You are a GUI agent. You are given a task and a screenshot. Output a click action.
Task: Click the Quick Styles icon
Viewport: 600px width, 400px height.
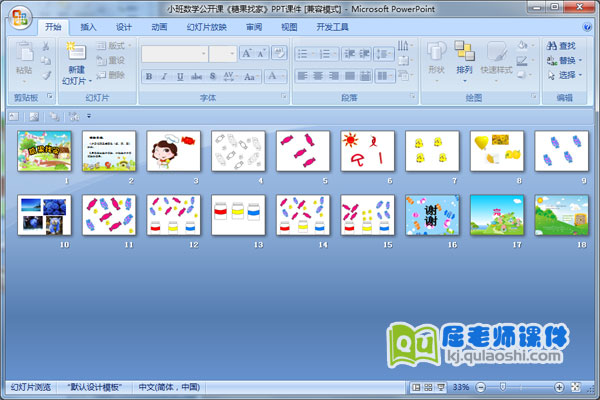pyautogui.click(x=496, y=52)
